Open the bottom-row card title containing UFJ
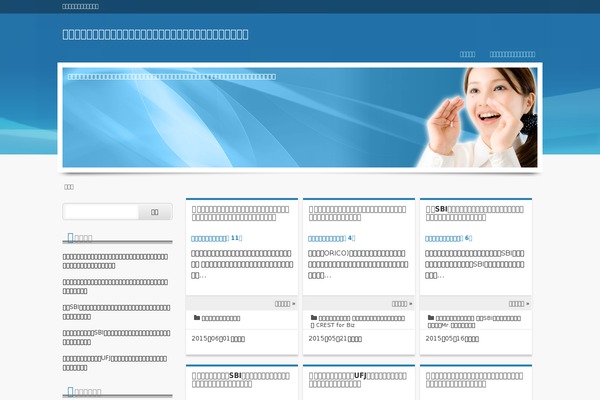Viewport: 600px width, 400px height. tap(358, 380)
